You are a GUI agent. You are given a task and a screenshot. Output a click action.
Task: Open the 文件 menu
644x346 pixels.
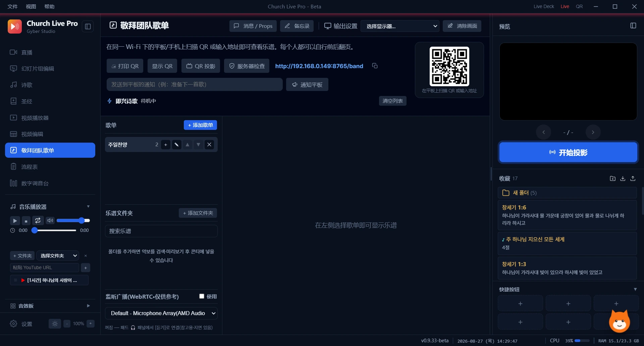point(12,6)
